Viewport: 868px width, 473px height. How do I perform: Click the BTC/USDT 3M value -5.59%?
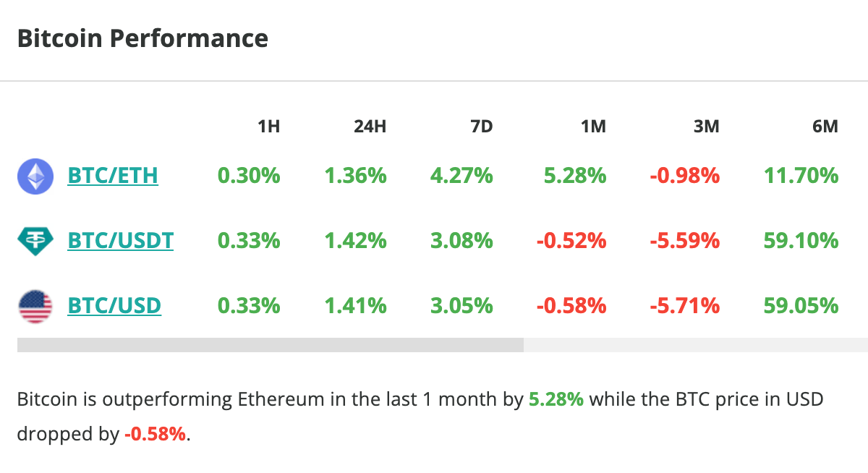[x=684, y=241]
